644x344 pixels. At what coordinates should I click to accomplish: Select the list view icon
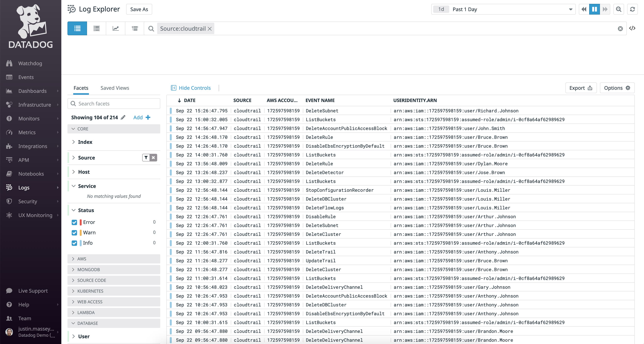[x=77, y=28]
